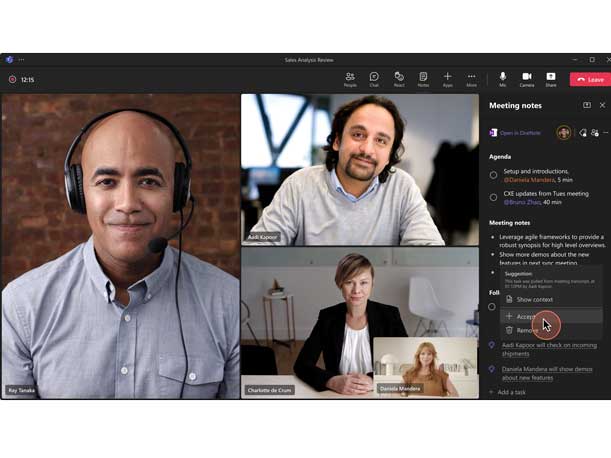Expand the More options menu
The width and height of the screenshot is (611, 458).
(x=471, y=79)
